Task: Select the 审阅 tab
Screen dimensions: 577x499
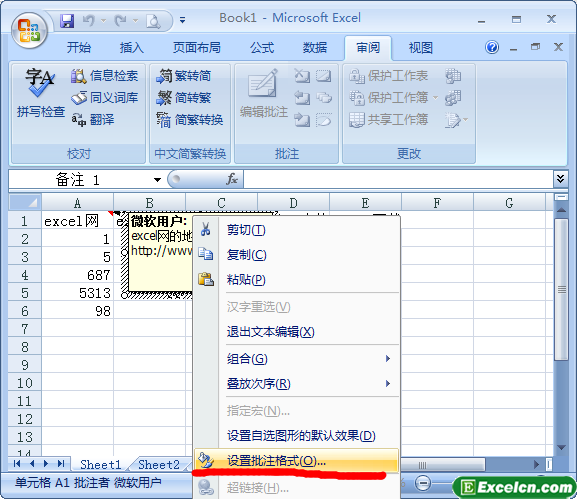Action: tap(368, 48)
